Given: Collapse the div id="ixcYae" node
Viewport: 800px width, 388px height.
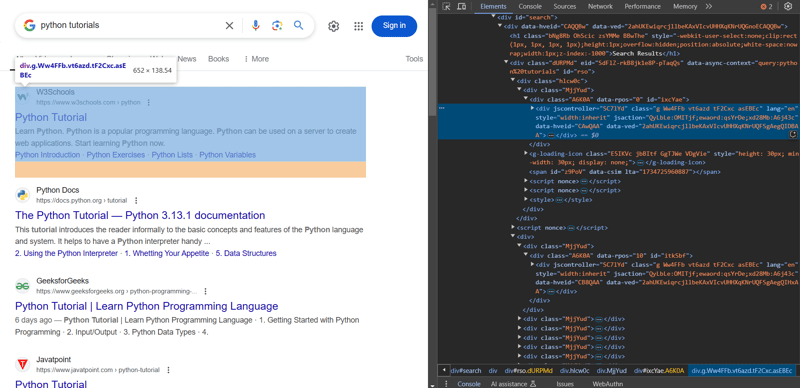Looking at the screenshot, I should [526, 99].
